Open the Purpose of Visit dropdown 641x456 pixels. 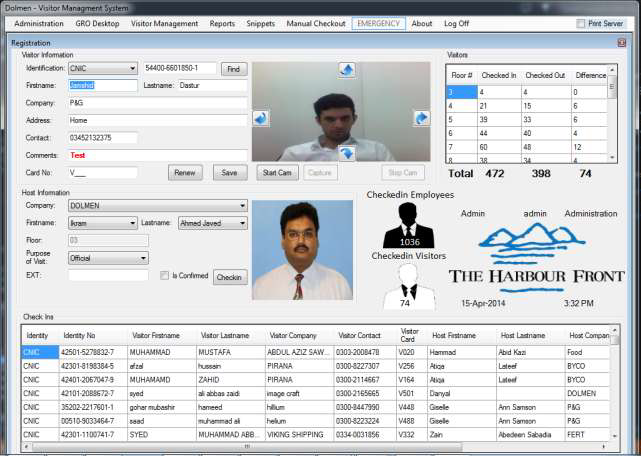point(108,258)
